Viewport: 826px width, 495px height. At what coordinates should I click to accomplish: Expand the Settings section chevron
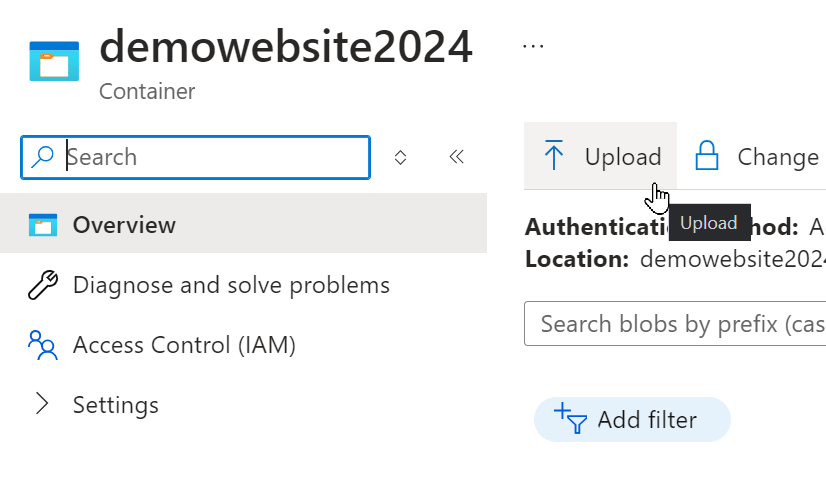pos(42,405)
